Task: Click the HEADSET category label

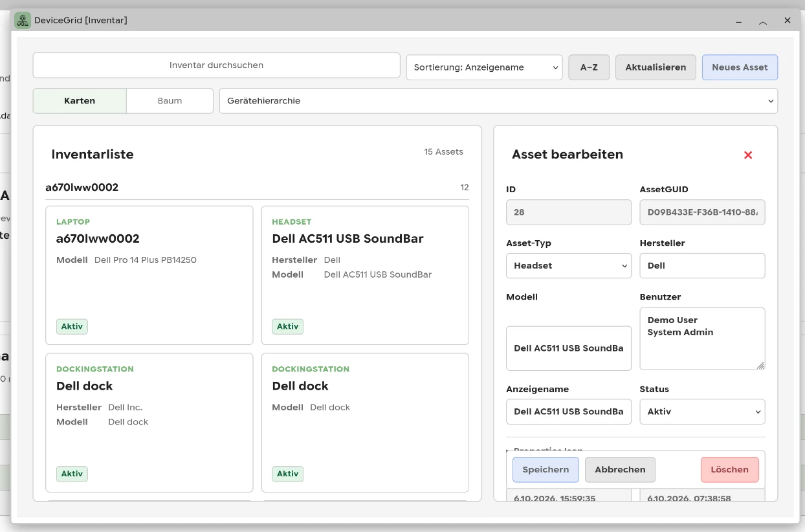Action: [292, 222]
